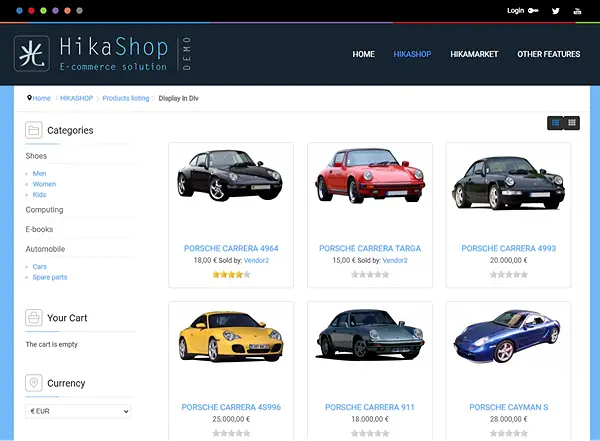This screenshot has height=441, width=600.
Task: Open the Products listing breadcrumb link
Action: click(x=125, y=98)
